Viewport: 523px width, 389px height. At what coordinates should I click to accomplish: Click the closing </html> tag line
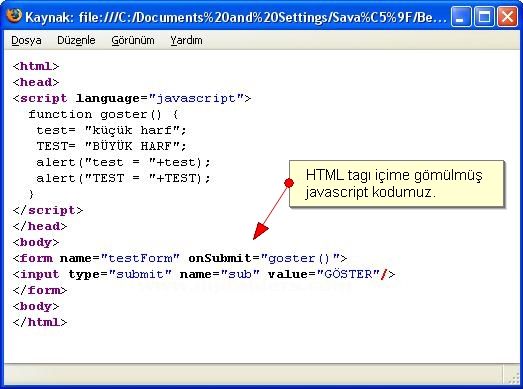(x=40, y=322)
